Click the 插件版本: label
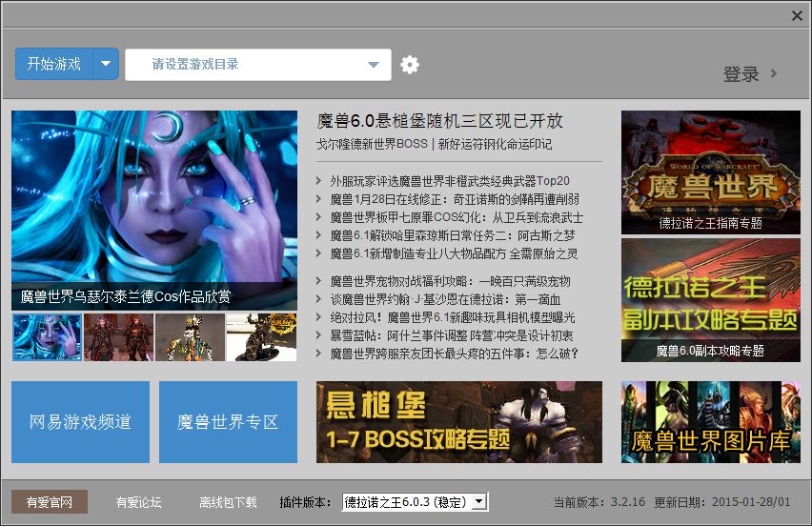Image resolution: width=812 pixels, height=526 pixels. coord(305,502)
